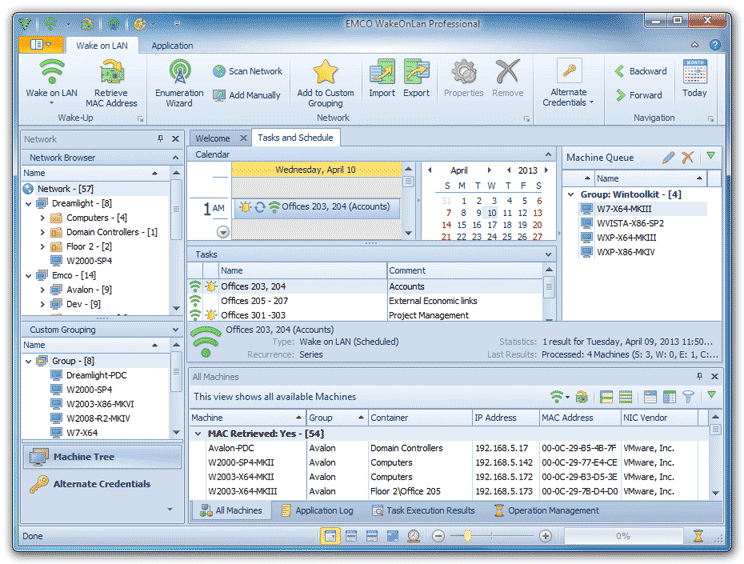Collapse the Calendar section

point(549,155)
